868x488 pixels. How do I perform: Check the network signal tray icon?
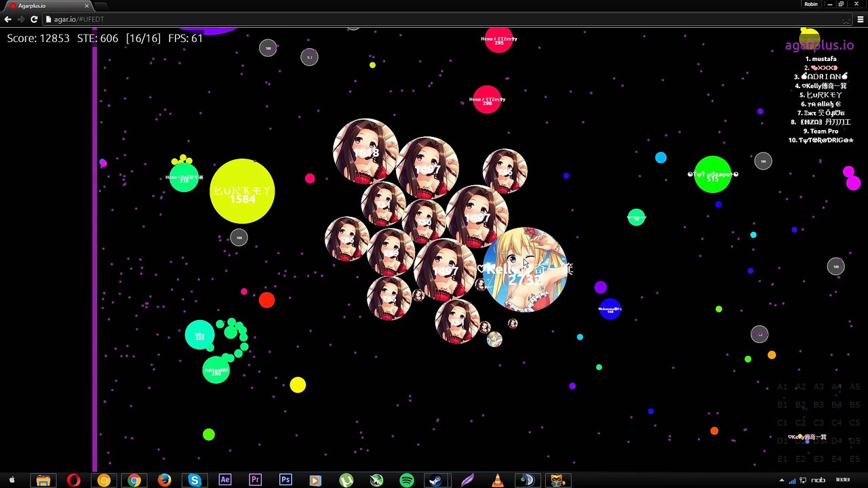pos(792,481)
